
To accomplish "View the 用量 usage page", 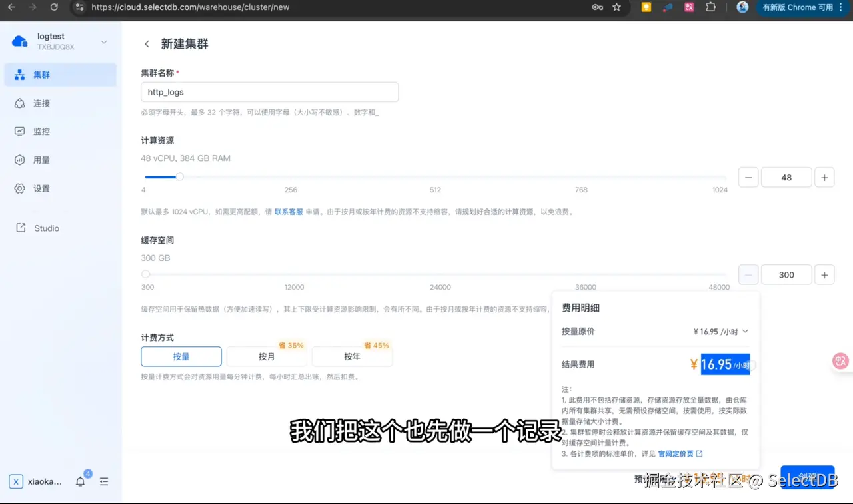I will coord(40,160).
